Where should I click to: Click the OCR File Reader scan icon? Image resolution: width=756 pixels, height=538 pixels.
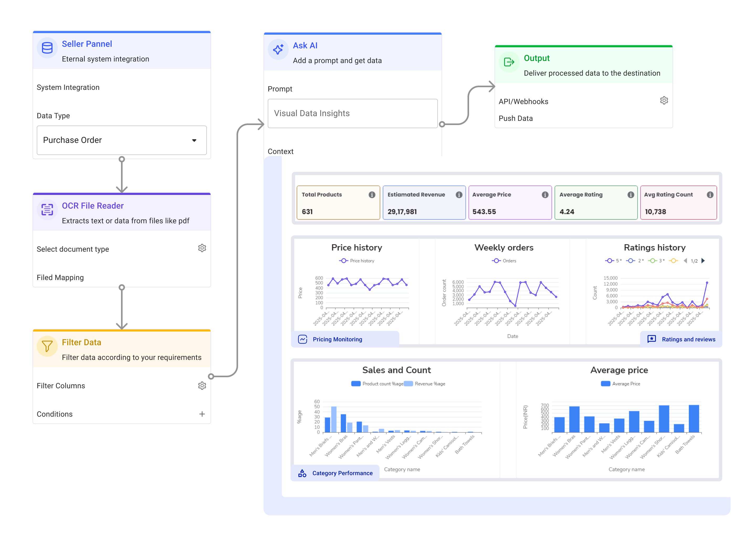pyautogui.click(x=47, y=209)
